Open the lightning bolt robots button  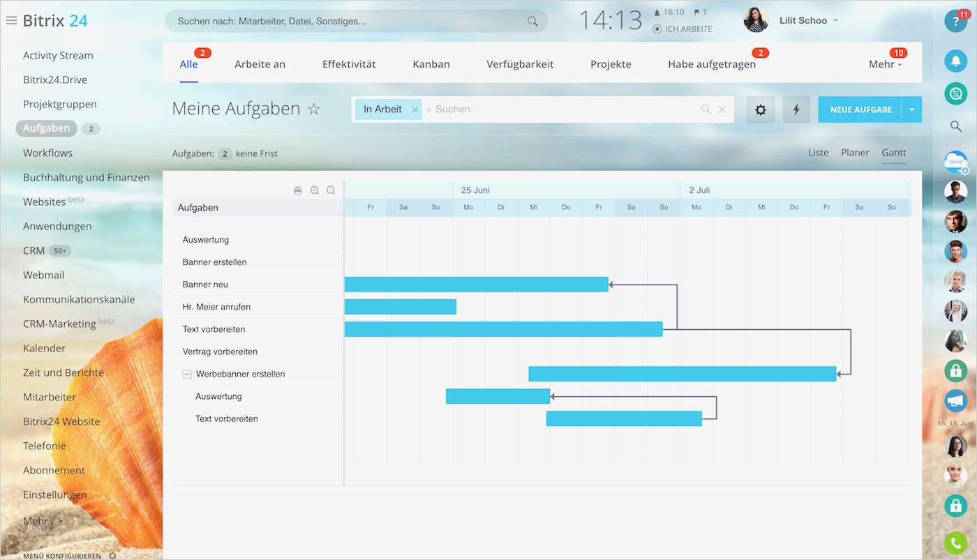click(796, 109)
